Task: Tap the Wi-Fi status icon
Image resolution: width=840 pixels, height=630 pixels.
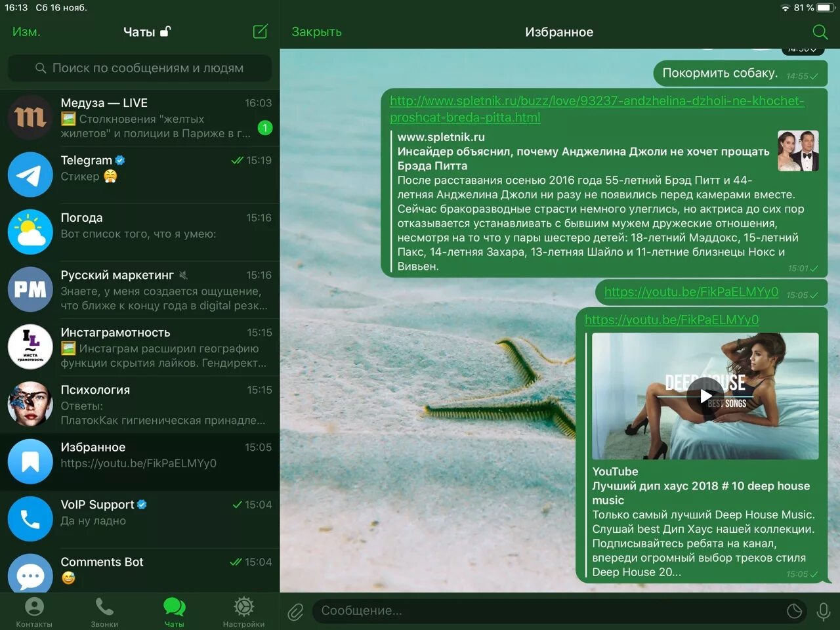Action: [785, 8]
